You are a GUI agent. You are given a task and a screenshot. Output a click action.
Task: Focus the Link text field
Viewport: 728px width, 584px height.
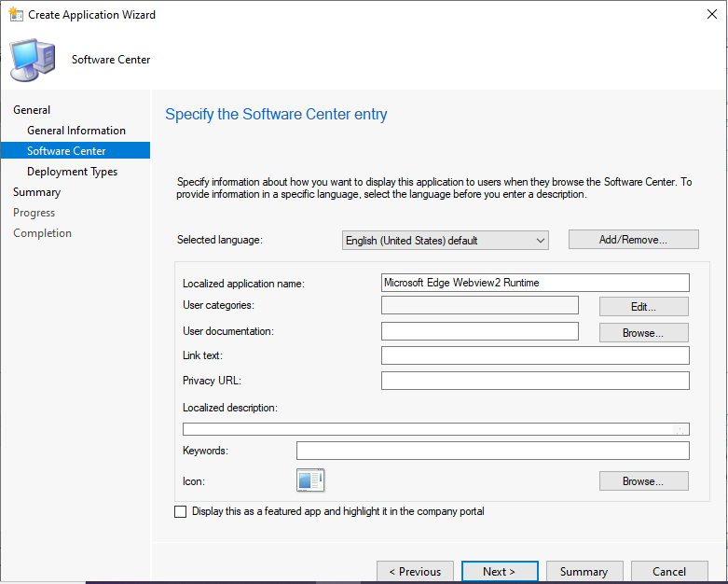535,355
